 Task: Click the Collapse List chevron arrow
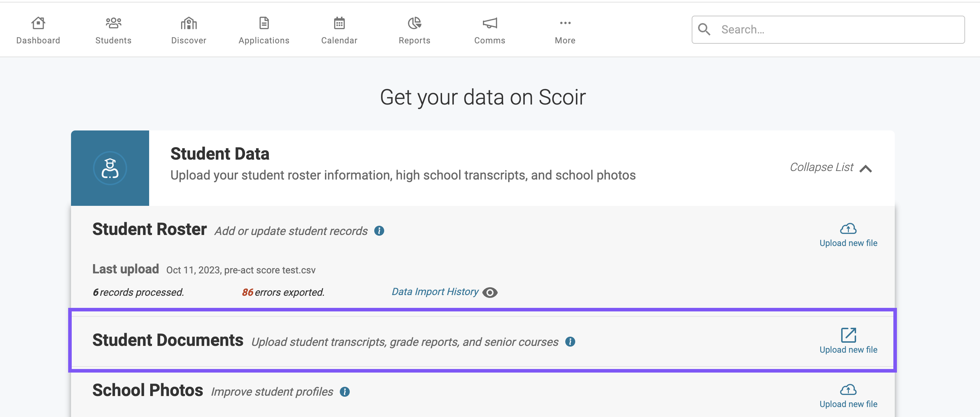pyautogui.click(x=866, y=168)
